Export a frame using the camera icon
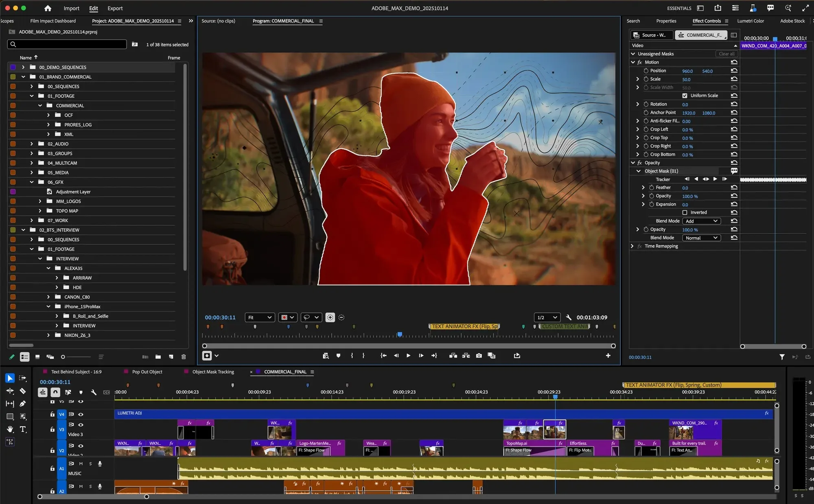Screen dimensions: 814x504 click(479, 355)
